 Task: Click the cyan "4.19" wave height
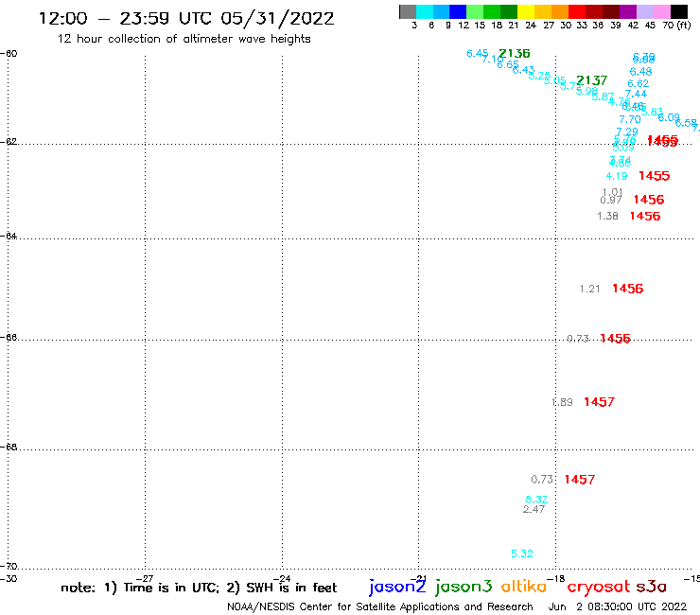[617, 176]
